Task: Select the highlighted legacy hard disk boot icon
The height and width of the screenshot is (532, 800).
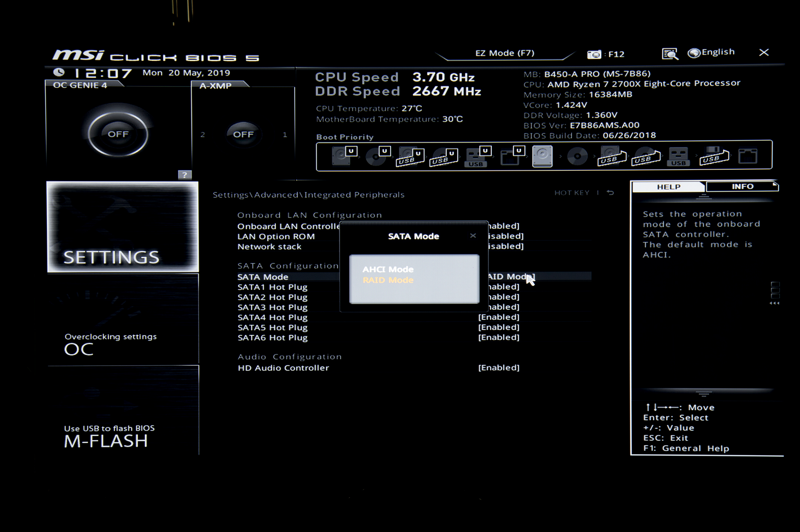Action: point(542,156)
